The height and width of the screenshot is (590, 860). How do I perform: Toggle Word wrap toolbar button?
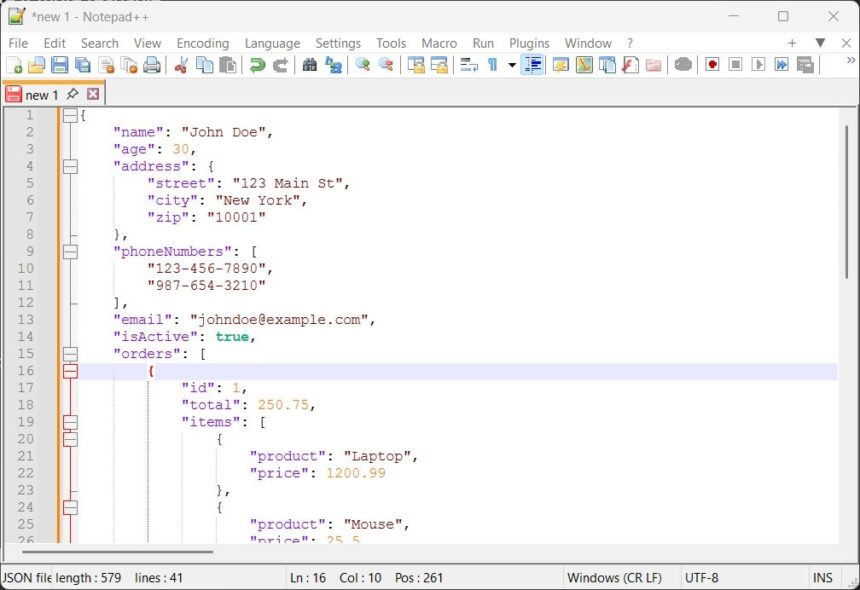pos(468,65)
